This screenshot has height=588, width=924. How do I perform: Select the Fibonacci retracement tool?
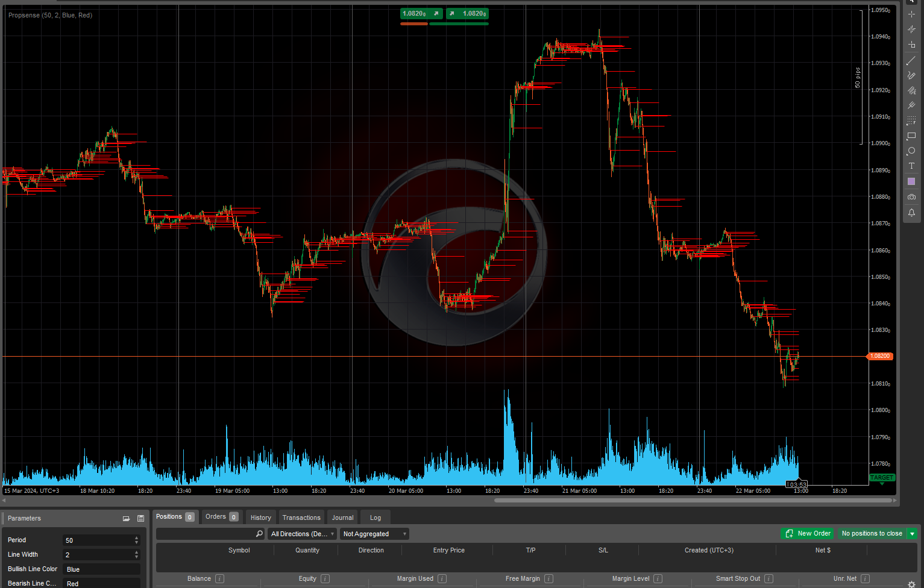(911, 120)
